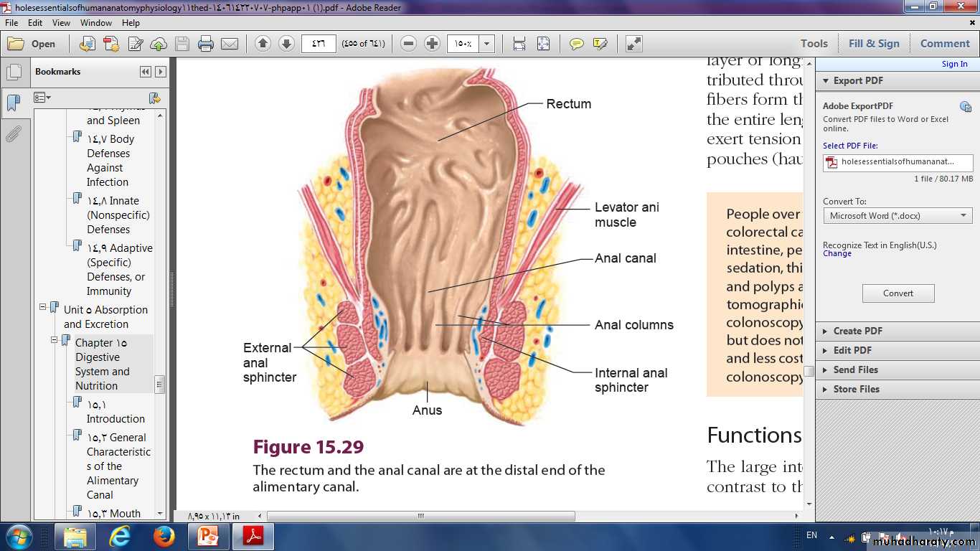The image size is (980, 551).
Task: Open the View menu
Action: pyautogui.click(x=60, y=23)
